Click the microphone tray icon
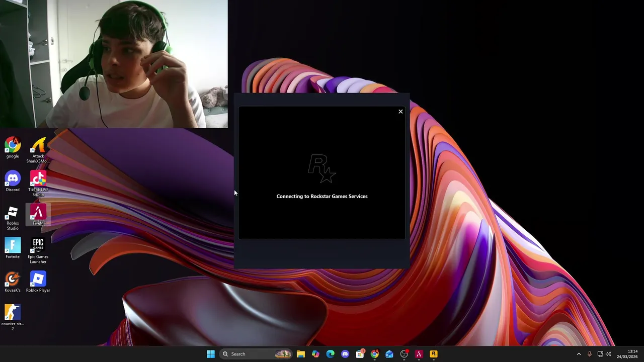This screenshot has width=644, height=362. pos(590,354)
